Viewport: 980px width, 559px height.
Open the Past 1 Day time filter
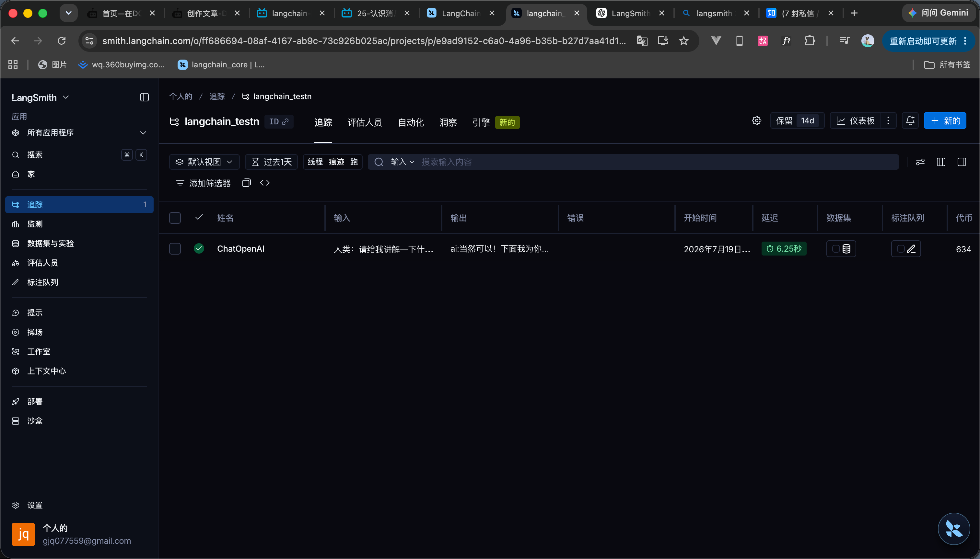click(272, 162)
